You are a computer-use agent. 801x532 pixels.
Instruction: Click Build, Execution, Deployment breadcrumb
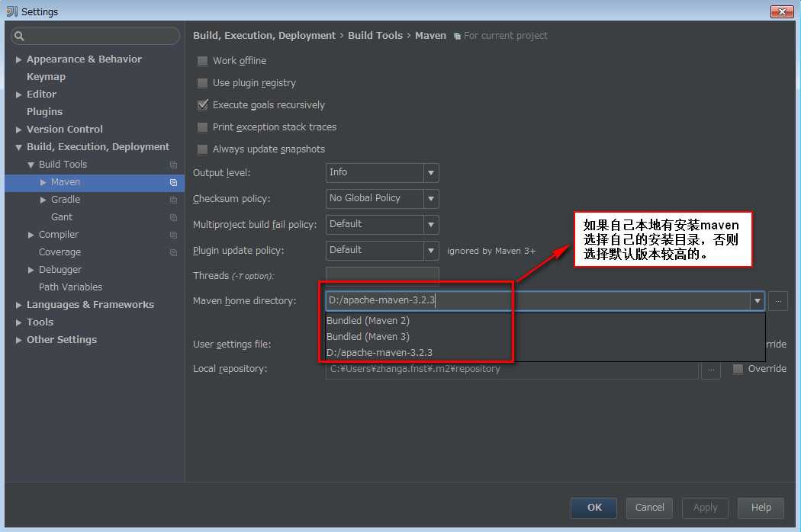click(x=264, y=36)
